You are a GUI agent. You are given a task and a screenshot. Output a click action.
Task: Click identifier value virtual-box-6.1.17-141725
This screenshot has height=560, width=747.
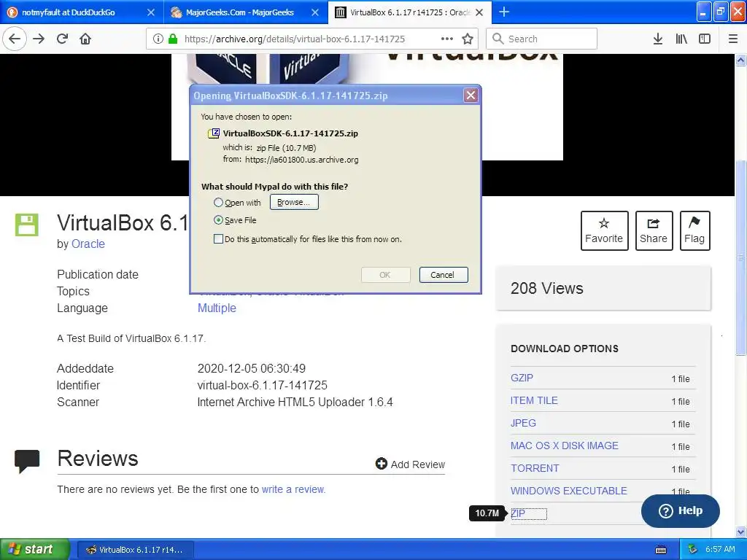pos(263,385)
